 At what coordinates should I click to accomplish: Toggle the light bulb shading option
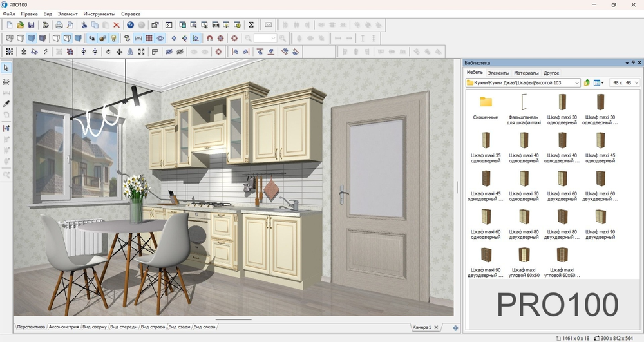click(x=113, y=38)
